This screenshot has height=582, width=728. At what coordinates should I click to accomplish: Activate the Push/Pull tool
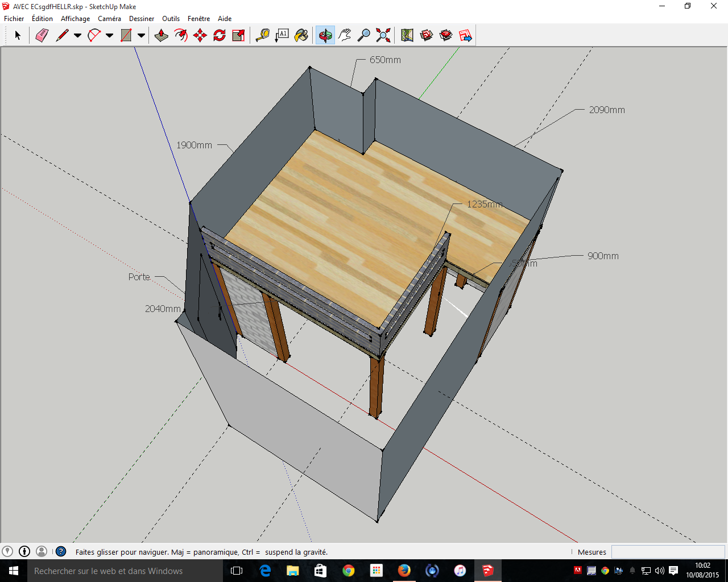point(162,35)
